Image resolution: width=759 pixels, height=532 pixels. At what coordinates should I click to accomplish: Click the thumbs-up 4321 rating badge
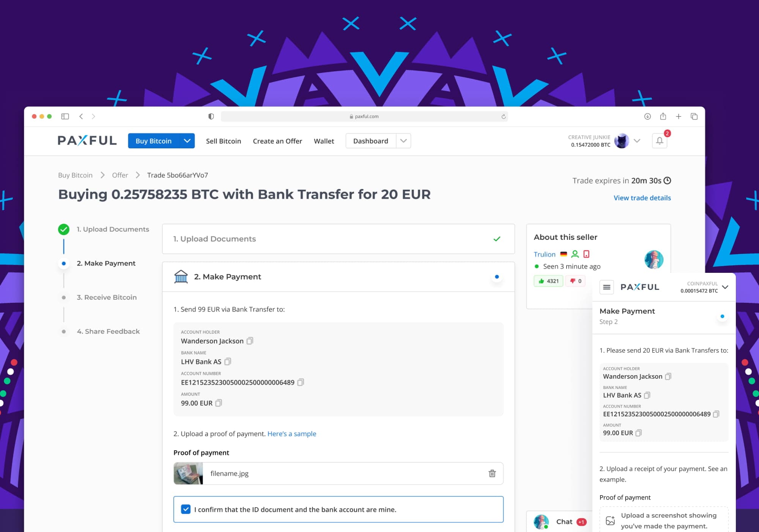tap(548, 281)
